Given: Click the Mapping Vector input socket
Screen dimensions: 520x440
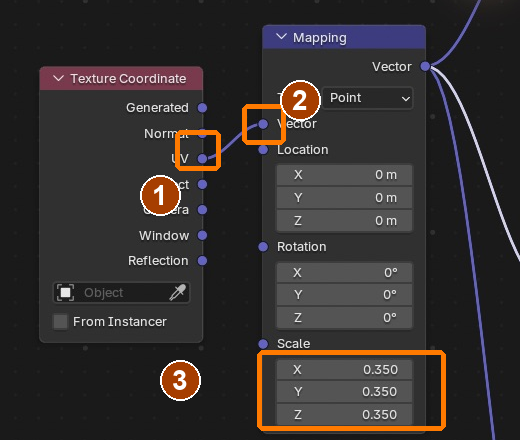Looking at the screenshot, I should 263,124.
